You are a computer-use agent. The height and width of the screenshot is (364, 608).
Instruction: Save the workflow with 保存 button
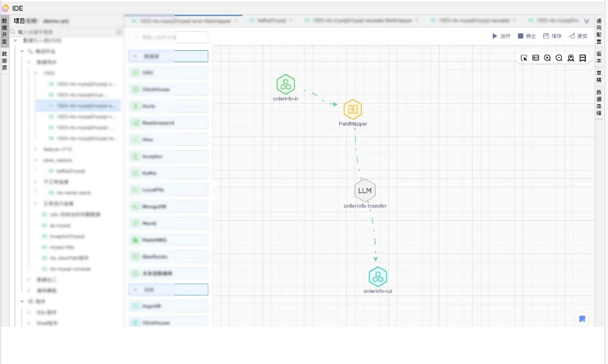click(x=552, y=36)
